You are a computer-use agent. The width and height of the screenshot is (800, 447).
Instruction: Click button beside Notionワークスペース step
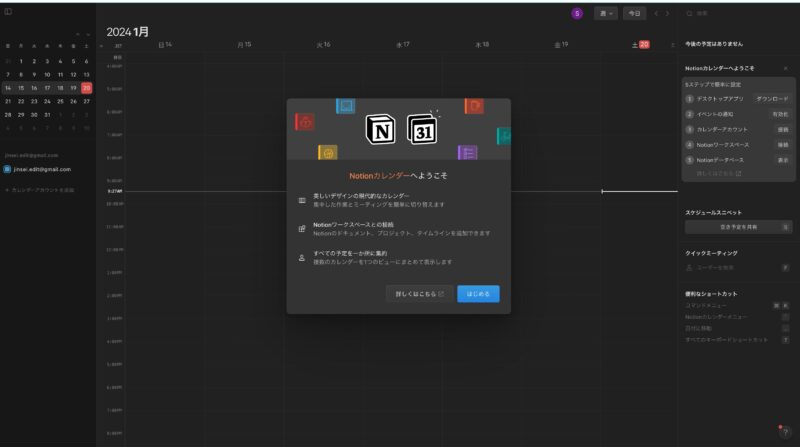pyautogui.click(x=783, y=145)
